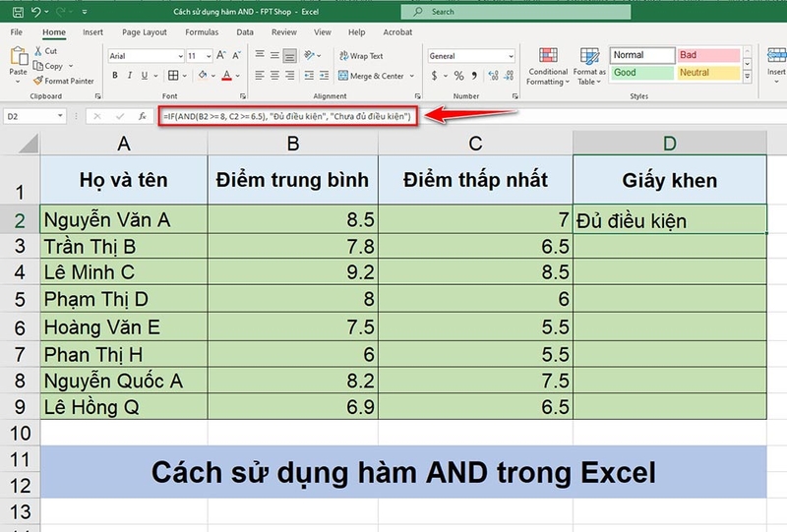Switch to the Insert tab

pyautogui.click(x=92, y=32)
